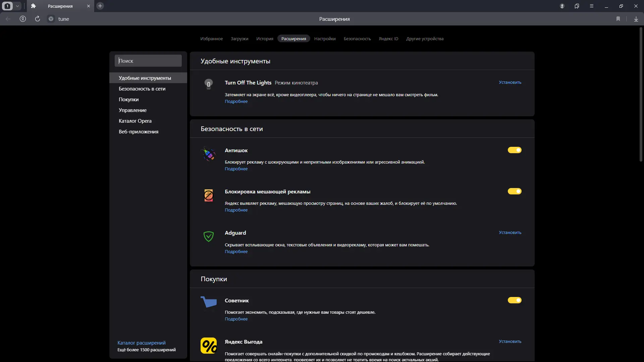Open a new tab with the plus button
Screen dimensions: 644x362
[100, 6]
